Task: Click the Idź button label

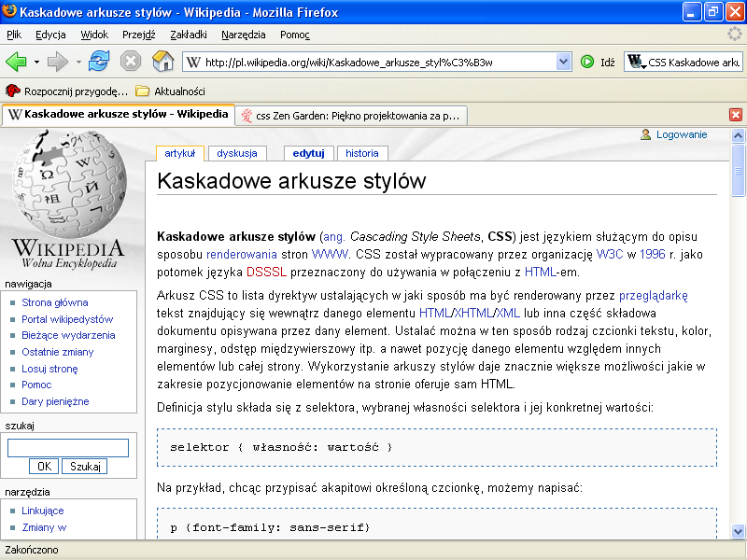Action: click(608, 63)
